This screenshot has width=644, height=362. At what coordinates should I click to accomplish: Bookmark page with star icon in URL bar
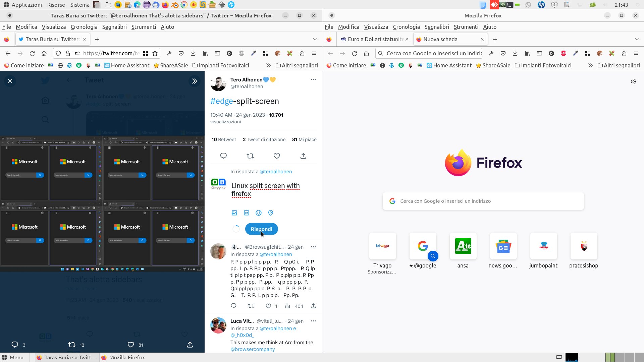(x=155, y=53)
